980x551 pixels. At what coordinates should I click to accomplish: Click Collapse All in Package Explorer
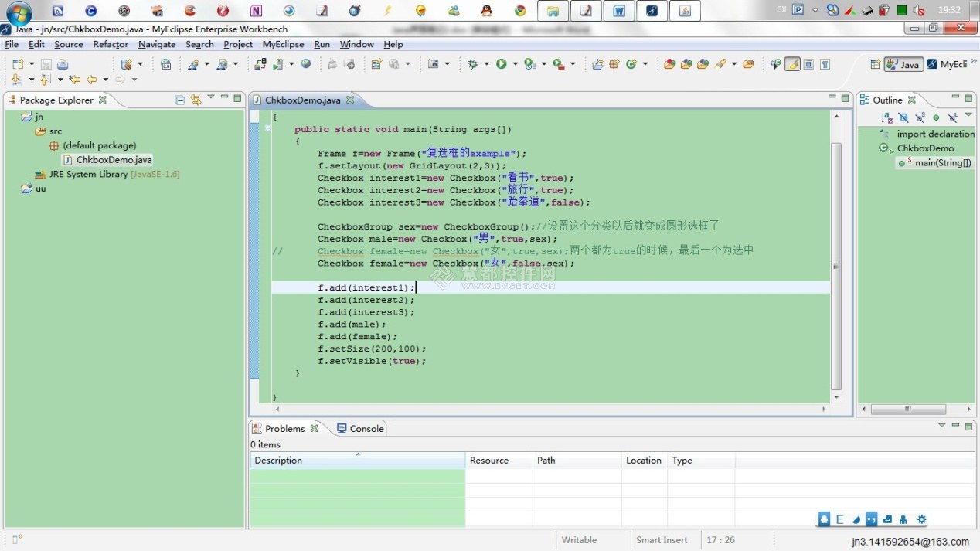pyautogui.click(x=180, y=100)
